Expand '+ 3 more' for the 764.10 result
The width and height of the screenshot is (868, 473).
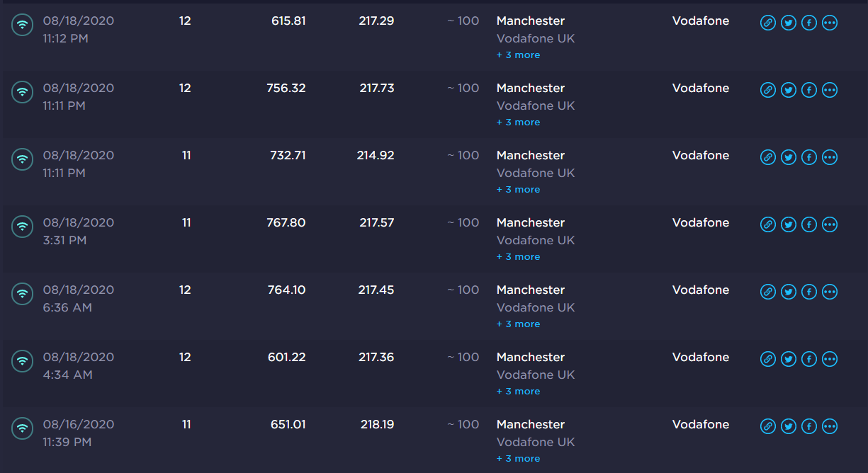pos(518,324)
